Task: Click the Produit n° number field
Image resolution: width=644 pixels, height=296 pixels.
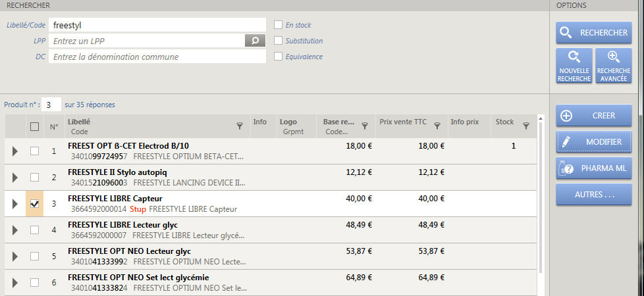Action: coord(51,105)
